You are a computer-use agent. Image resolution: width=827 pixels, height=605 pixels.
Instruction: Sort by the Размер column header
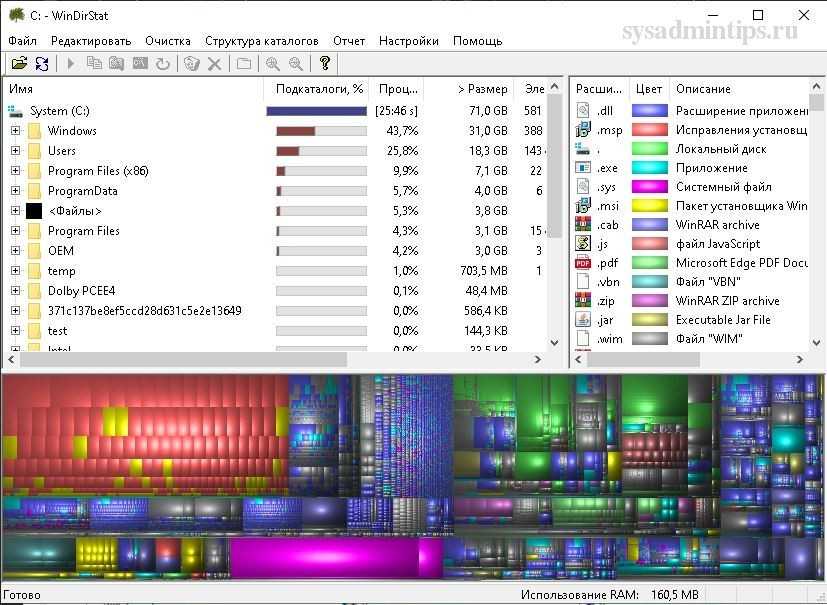(x=481, y=89)
